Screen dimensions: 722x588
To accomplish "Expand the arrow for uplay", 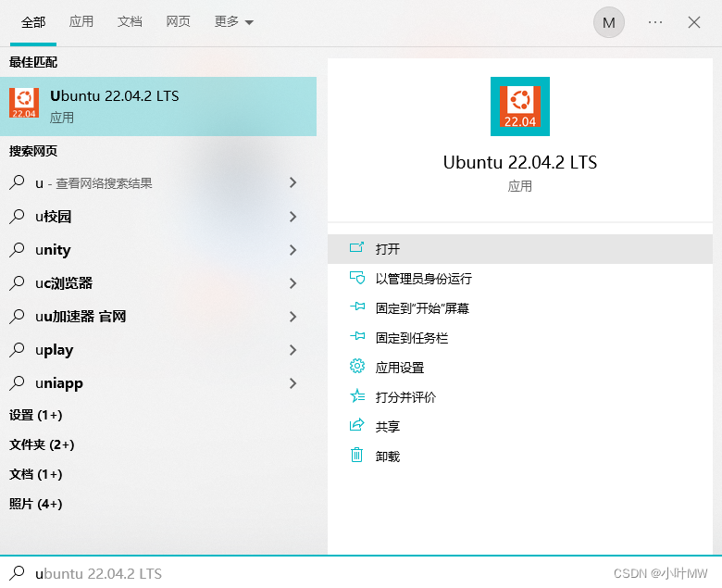I will click(x=293, y=350).
